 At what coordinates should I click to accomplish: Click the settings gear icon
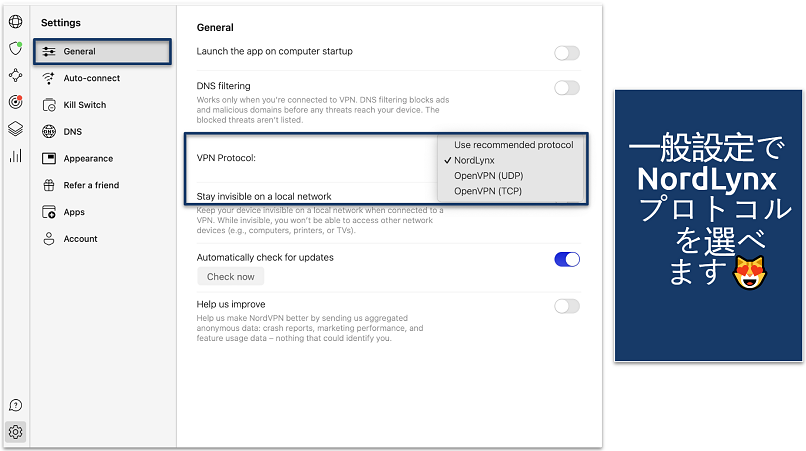[15, 432]
